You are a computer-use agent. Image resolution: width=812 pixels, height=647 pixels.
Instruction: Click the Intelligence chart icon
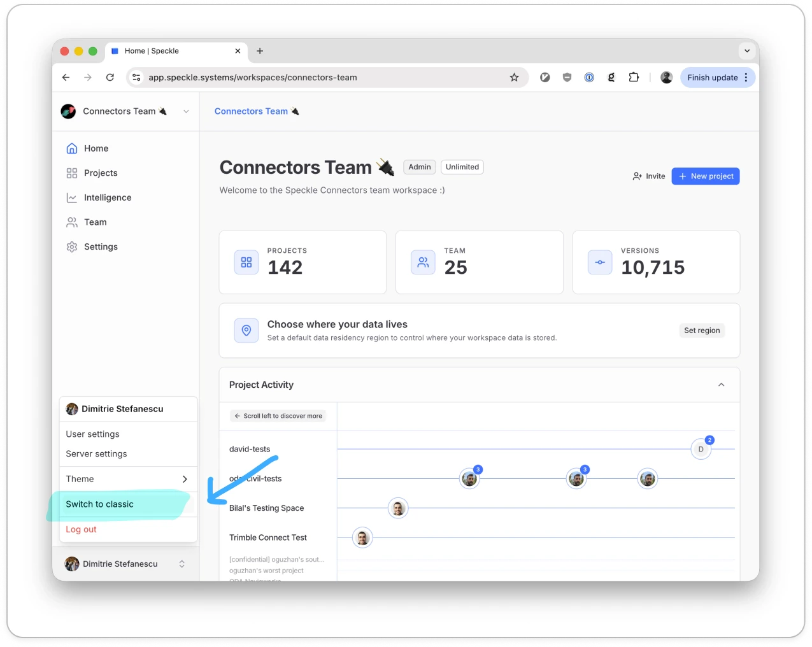(x=72, y=197)
